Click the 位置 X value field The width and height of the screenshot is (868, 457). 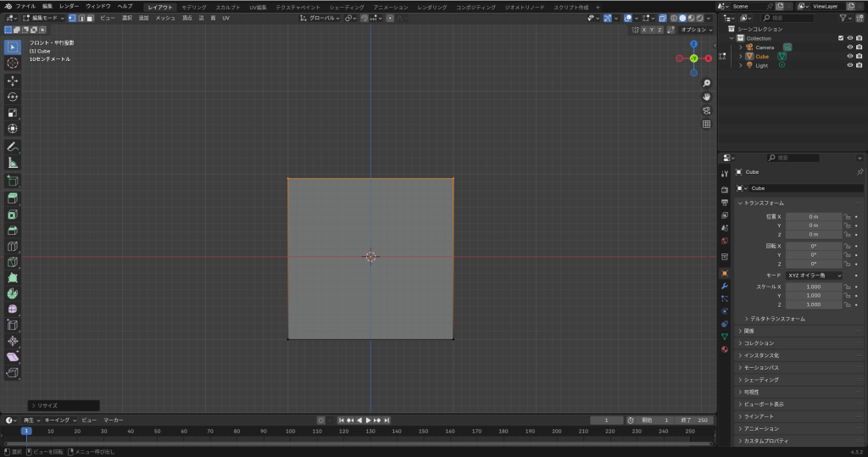[814, 217]
